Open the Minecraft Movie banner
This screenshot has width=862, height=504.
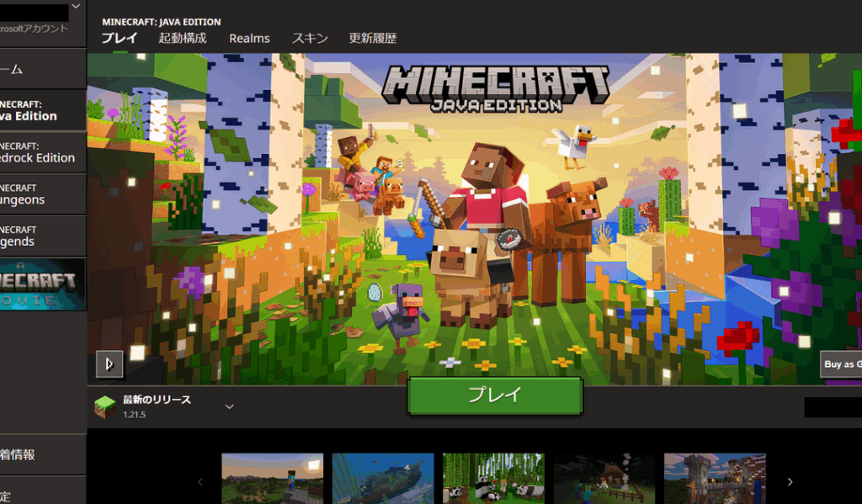pyautogui.click(x=42, y=284)
